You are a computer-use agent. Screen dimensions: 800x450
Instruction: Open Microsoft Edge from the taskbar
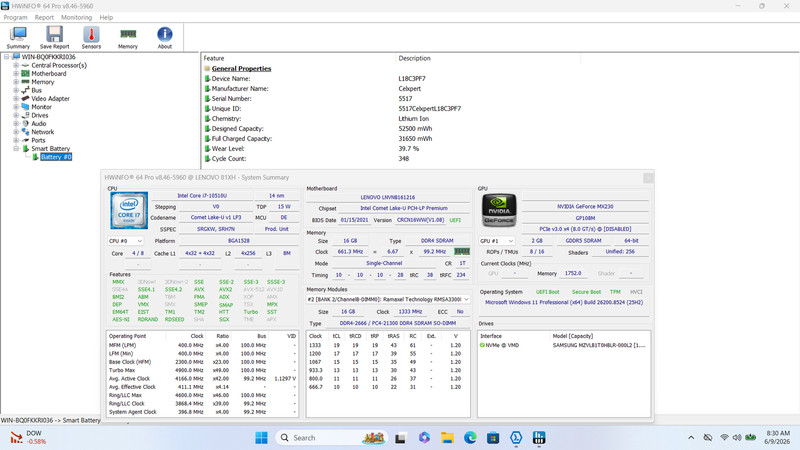tap(470, 438)
